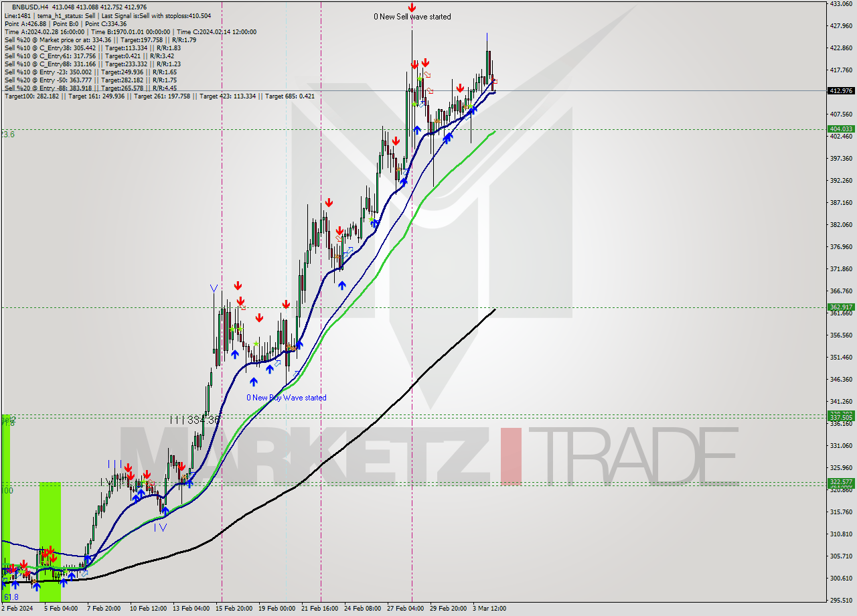Click the 382.060 price axis label
This screenshot has width=857, height=616.
841,224
